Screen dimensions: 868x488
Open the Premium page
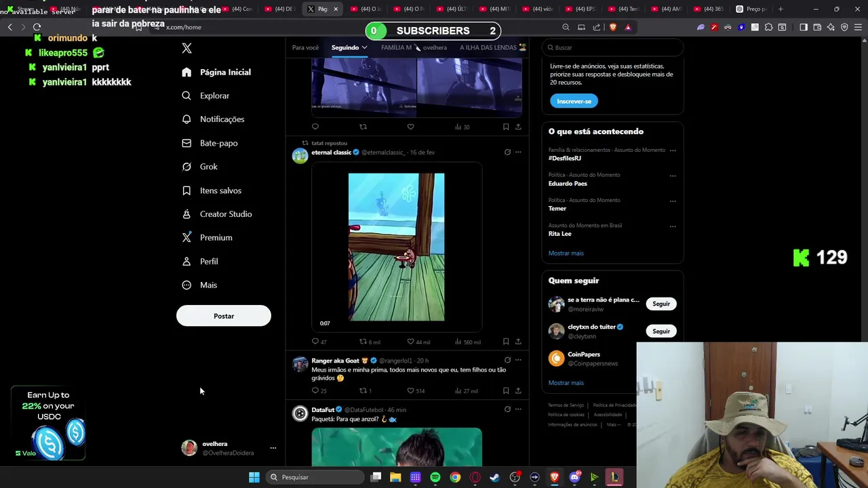pos(207,238)
